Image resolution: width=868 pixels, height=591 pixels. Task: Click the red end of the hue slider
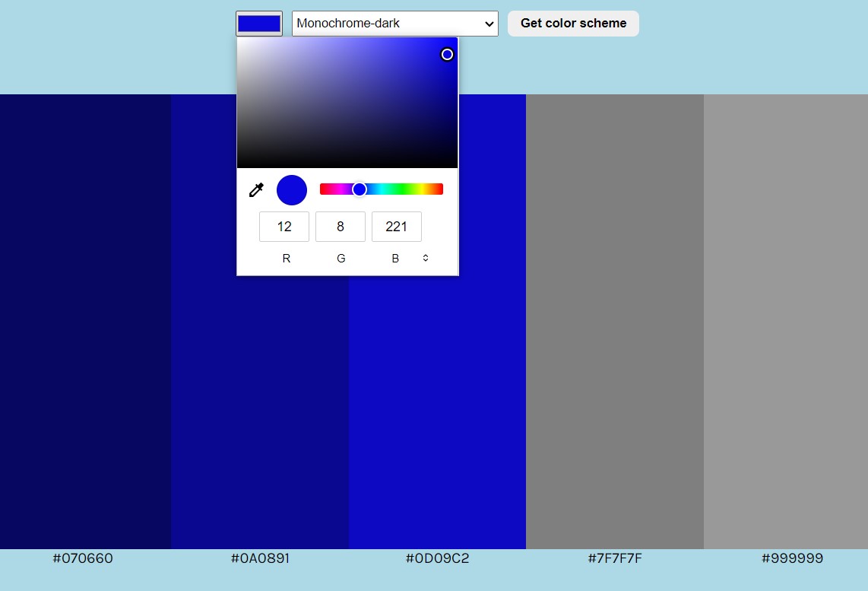click(x=323, y=189)
